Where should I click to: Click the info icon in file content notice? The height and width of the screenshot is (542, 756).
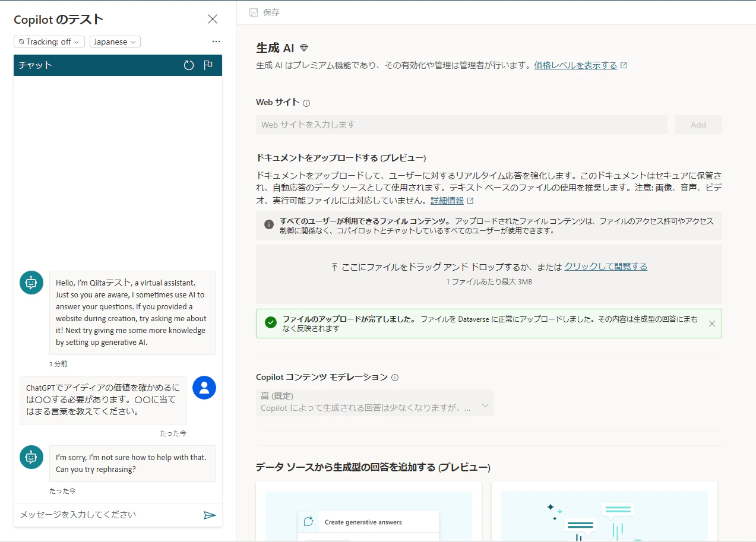click(x=269, y=224)
